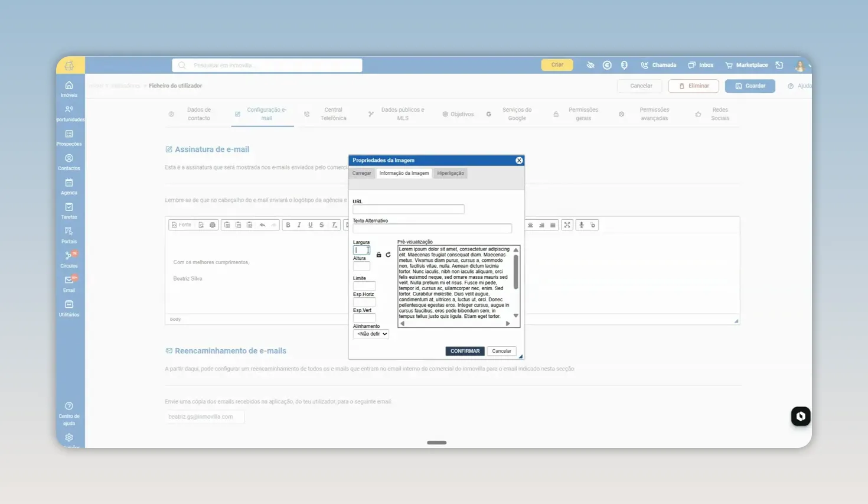The height and width of the screenshot is (504, 868).
Task: Open Email in the sidebar
Action: point(69,284)
